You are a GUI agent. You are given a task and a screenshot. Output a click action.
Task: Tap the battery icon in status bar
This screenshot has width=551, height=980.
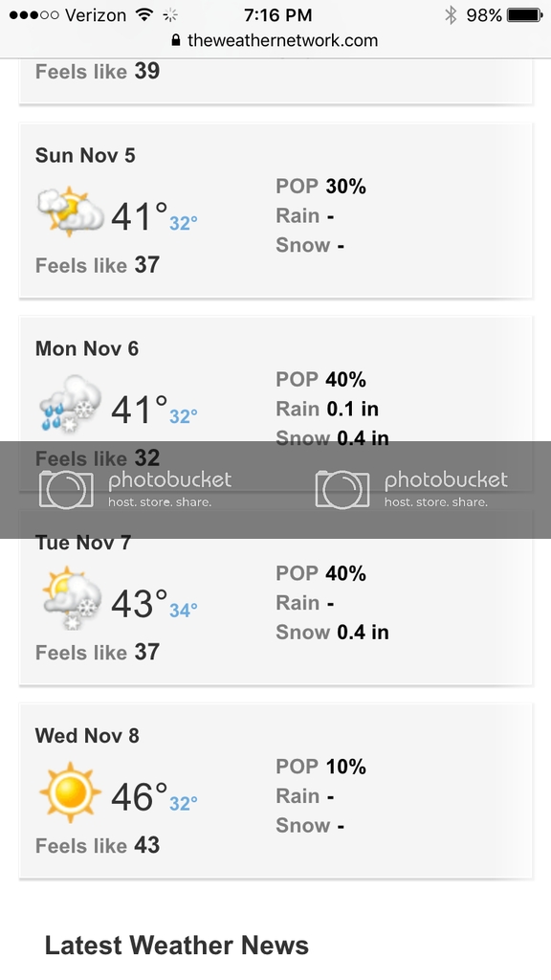pos(525,15)
